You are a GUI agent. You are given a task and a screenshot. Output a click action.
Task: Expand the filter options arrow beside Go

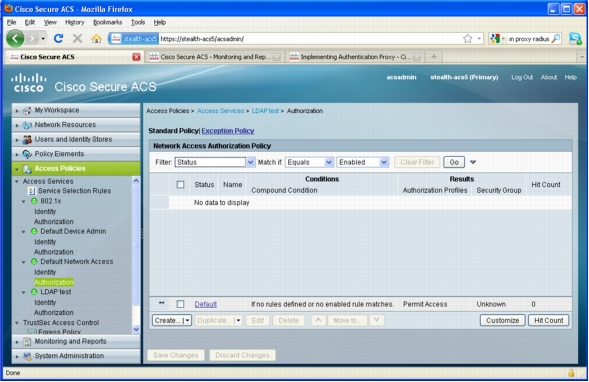pyautogui.click(x=473, y=162)
